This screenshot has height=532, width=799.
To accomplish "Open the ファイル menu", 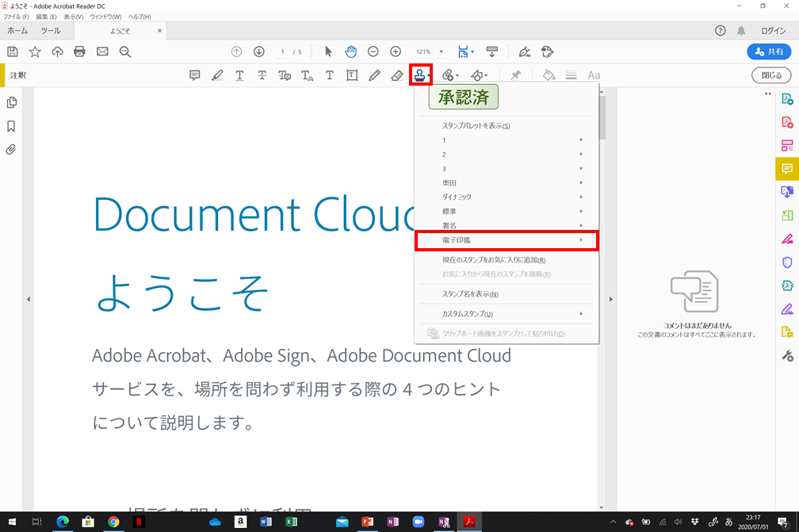I will [17, 17].
